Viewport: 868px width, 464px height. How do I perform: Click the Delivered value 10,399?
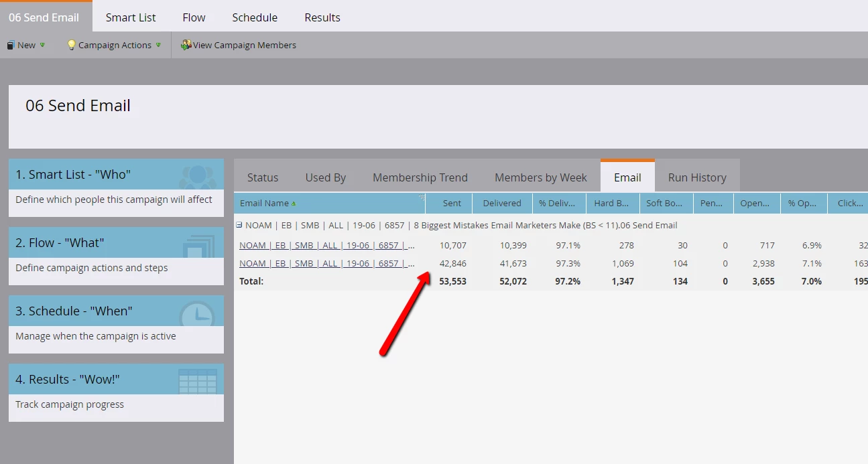513,246
